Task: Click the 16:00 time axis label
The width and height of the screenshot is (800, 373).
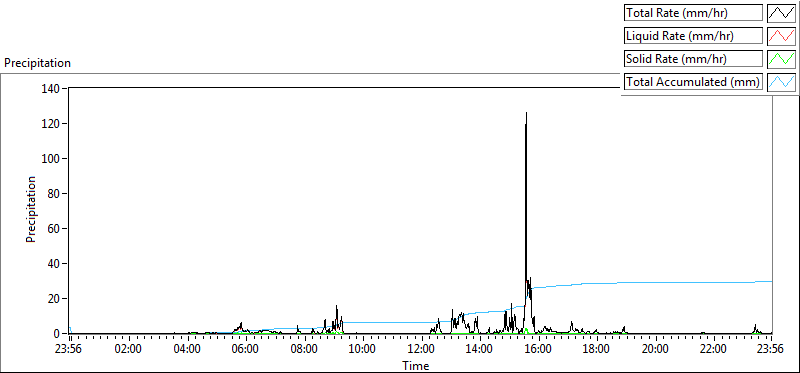Action: pyautogui.click(x=538, y=349)
